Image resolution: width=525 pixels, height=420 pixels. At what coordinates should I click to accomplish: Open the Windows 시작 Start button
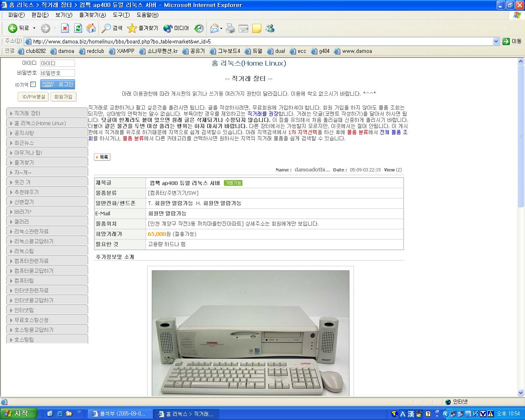pyautogui.click(x=19, y=414)
